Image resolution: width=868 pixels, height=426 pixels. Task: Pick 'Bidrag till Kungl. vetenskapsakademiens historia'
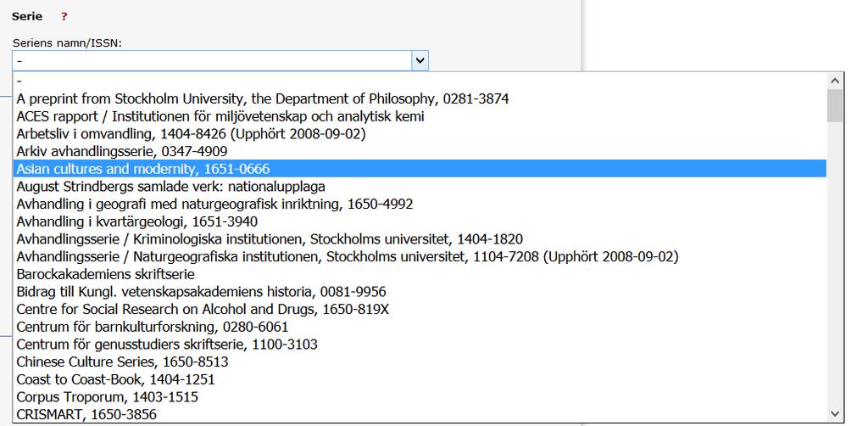tap(420, 291)
